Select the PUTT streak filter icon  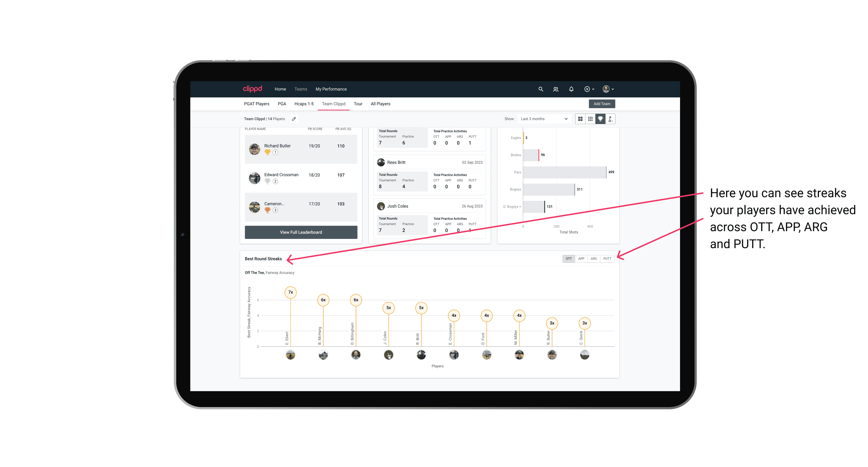(x=607, y=259)
